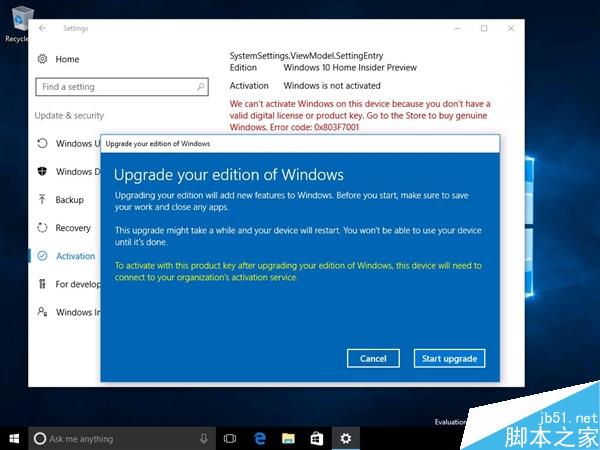
Task: Select the Windows Update refresh icon
Action: 42,143
